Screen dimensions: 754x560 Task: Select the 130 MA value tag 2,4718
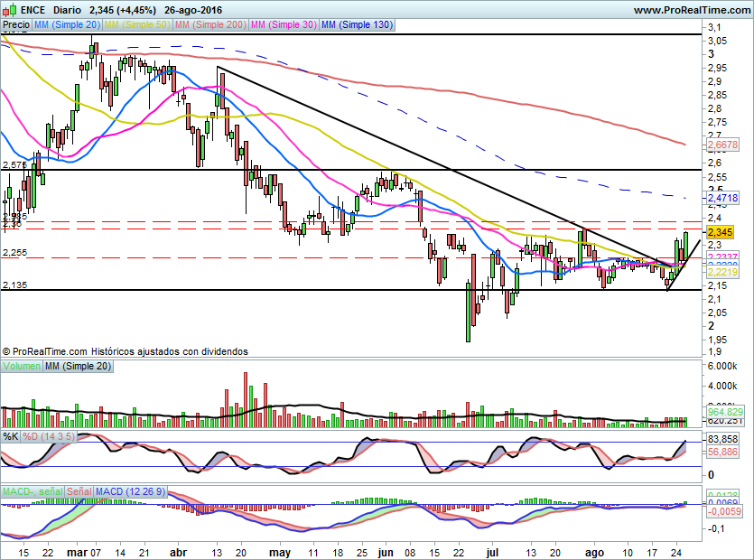click(x=722, y=198)
